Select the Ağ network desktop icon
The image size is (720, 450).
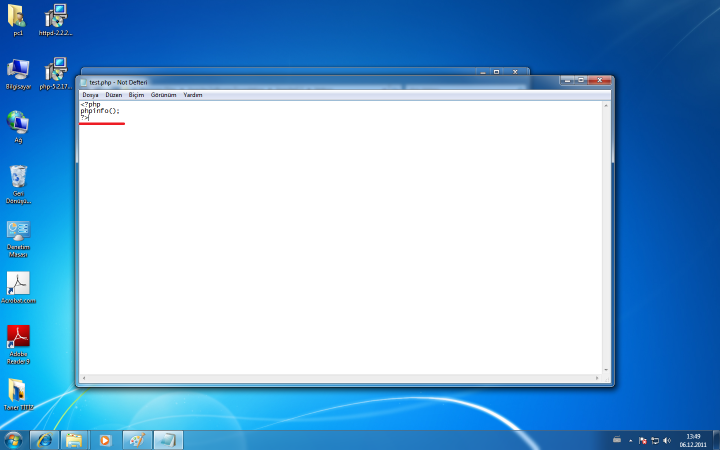point(18,124)
